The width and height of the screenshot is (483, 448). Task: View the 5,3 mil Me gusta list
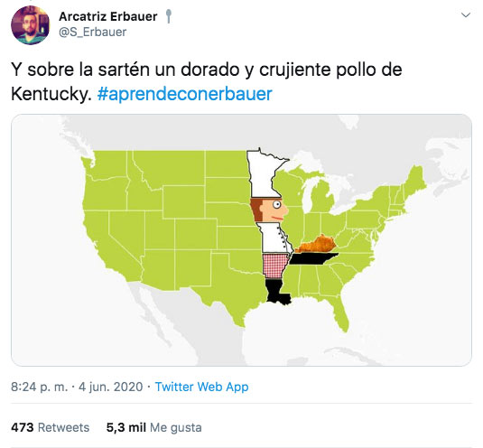[x=154, y=427]
